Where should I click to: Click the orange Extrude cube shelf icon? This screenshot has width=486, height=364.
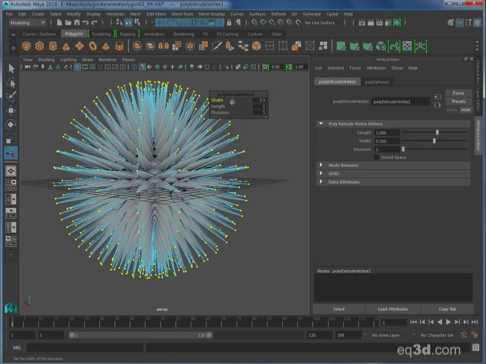pos(256,46)
